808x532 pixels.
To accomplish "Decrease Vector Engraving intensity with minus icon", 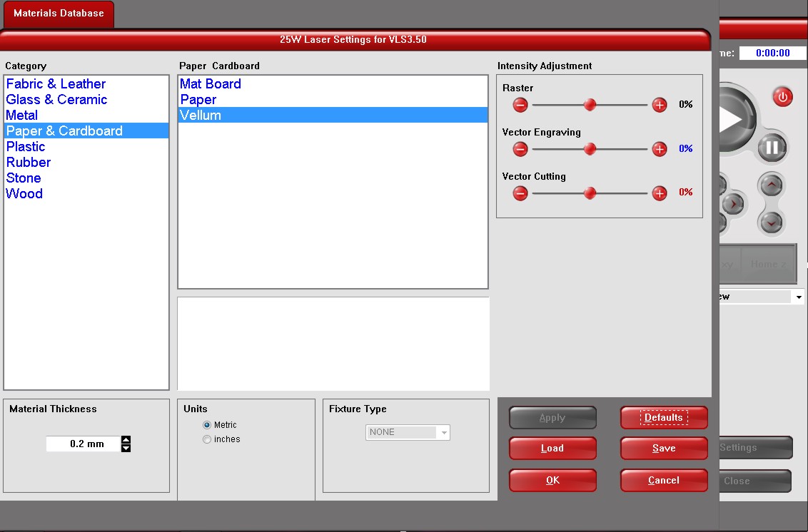I will click(x=520, y=149).
